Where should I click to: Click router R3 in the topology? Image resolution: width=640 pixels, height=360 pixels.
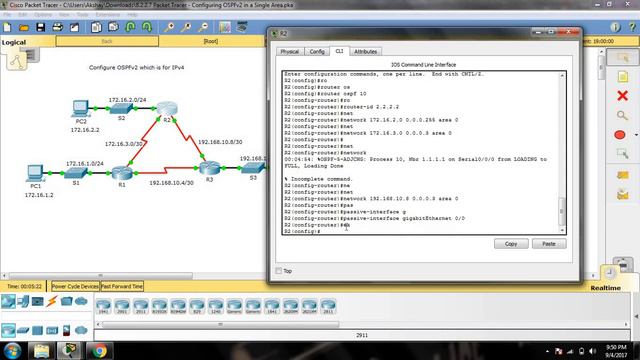coord(210,168)
